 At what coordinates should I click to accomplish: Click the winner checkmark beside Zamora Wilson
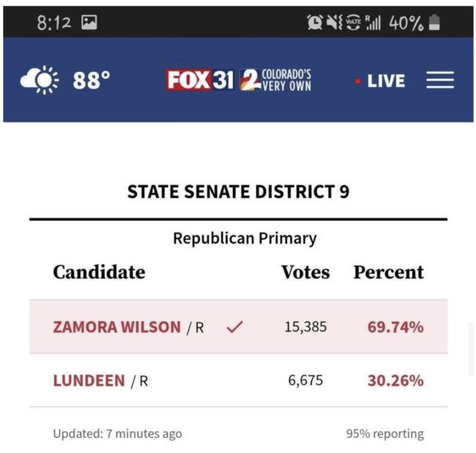[x=234, y=327]
